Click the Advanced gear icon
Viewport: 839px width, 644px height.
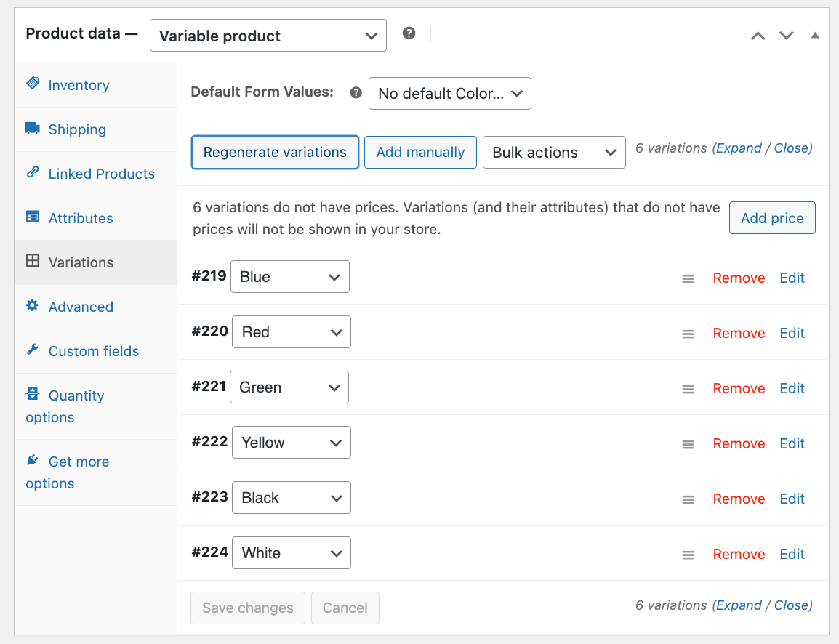(33, 305)
